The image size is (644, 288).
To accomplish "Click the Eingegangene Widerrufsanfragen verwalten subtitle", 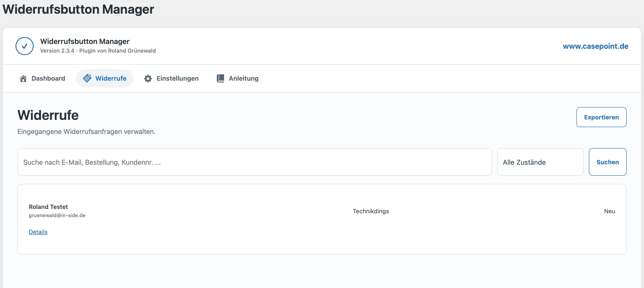I will 87,132.
